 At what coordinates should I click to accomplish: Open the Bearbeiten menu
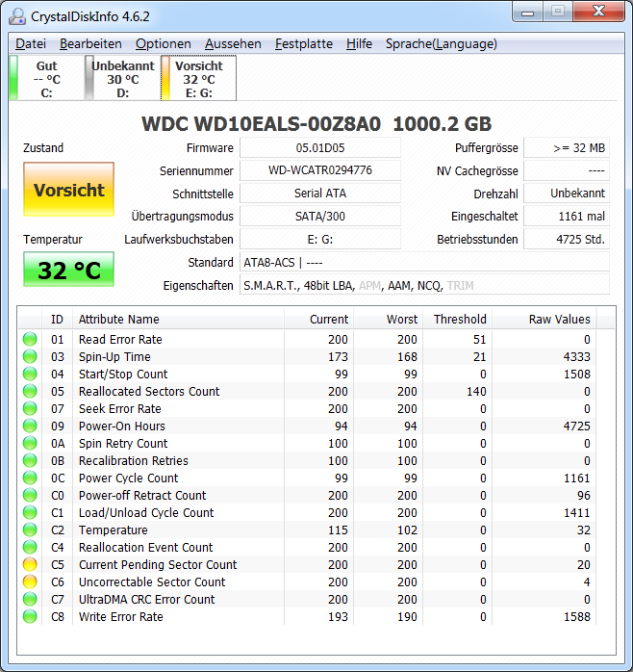tap(90, 43)
